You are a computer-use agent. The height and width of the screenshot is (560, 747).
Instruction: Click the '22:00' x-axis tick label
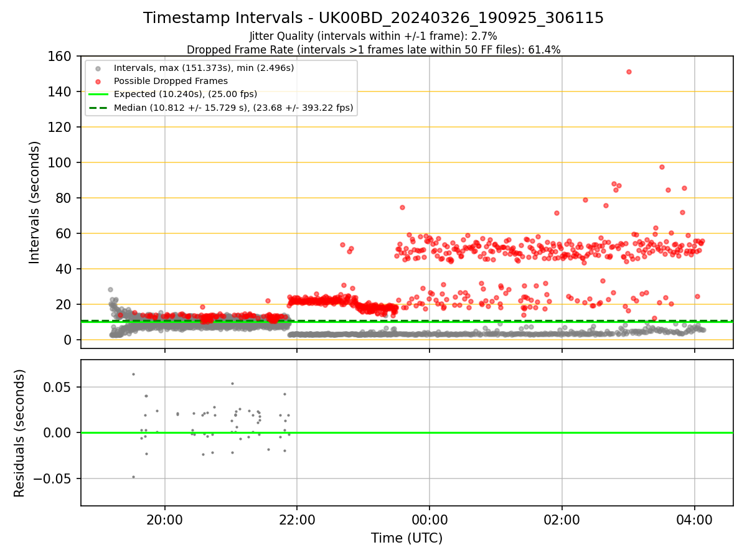click(x=297, y=519)
